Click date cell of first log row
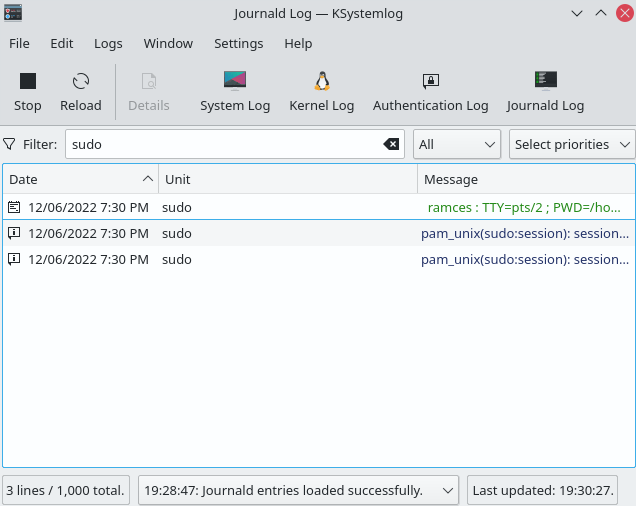The width and height of the screenshot is (636, 506). tap(88, 207)
